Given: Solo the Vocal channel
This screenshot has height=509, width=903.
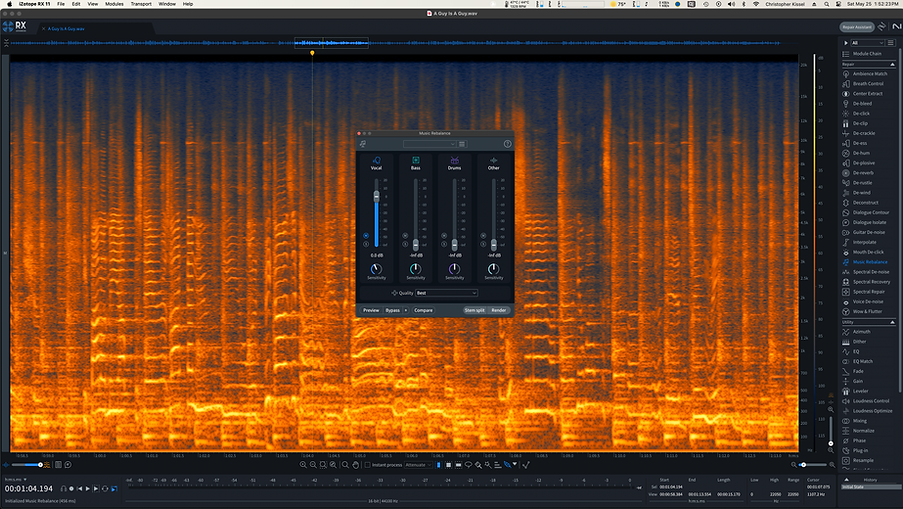Looking at the screenshot, I should (x=366, y=244).
